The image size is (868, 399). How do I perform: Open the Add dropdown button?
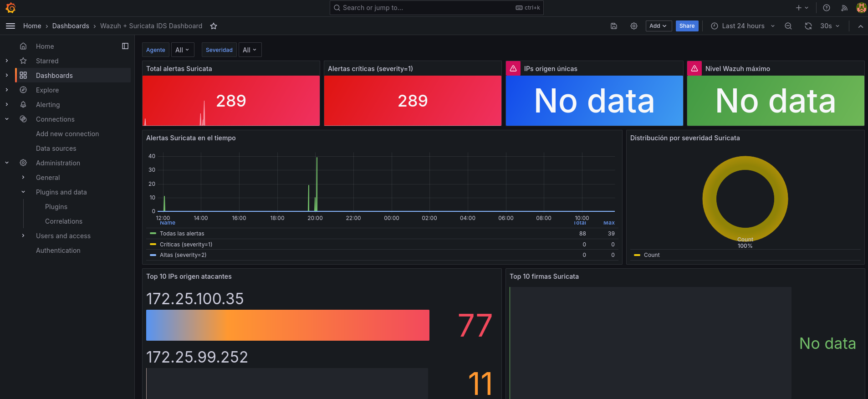[659, 26]
